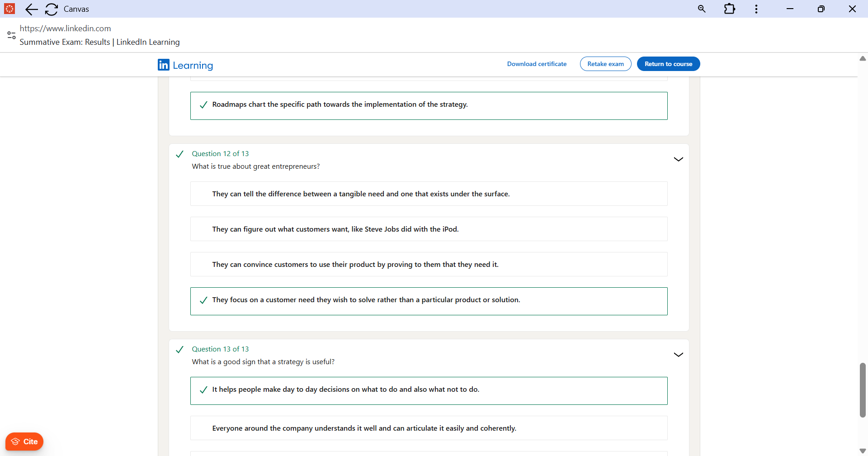This screenshot has width=868, height=456.
Task: Click 'Question 12 of 13' heading
Action: (220, 154)
